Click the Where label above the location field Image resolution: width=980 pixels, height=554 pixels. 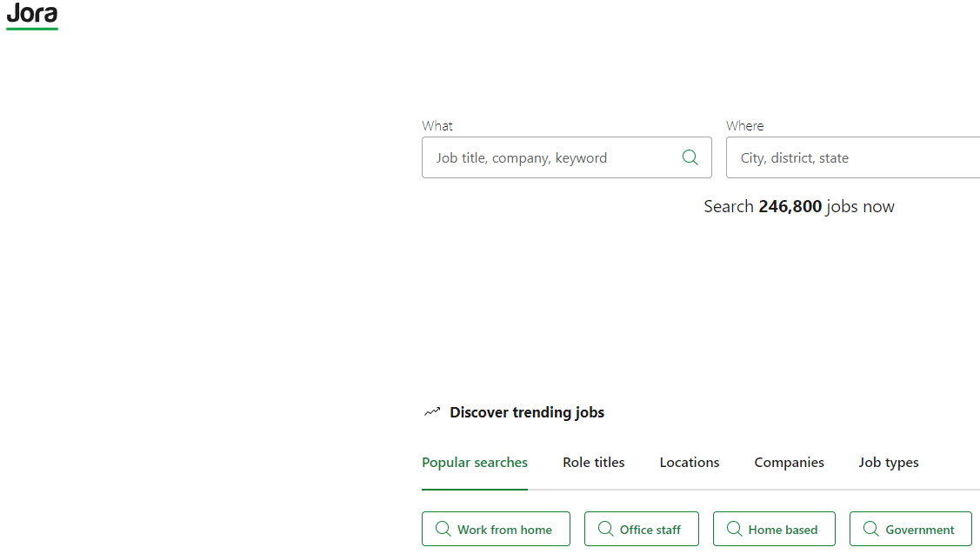[745, 126]
